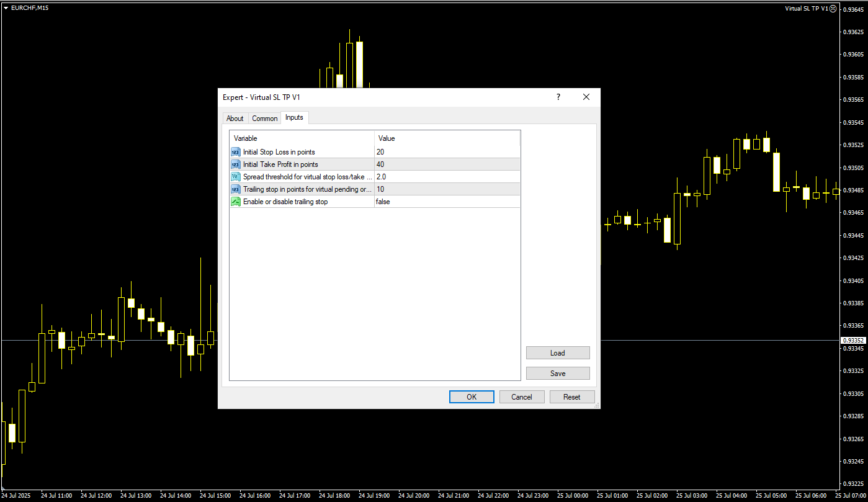Switch to the About tab

235,119
